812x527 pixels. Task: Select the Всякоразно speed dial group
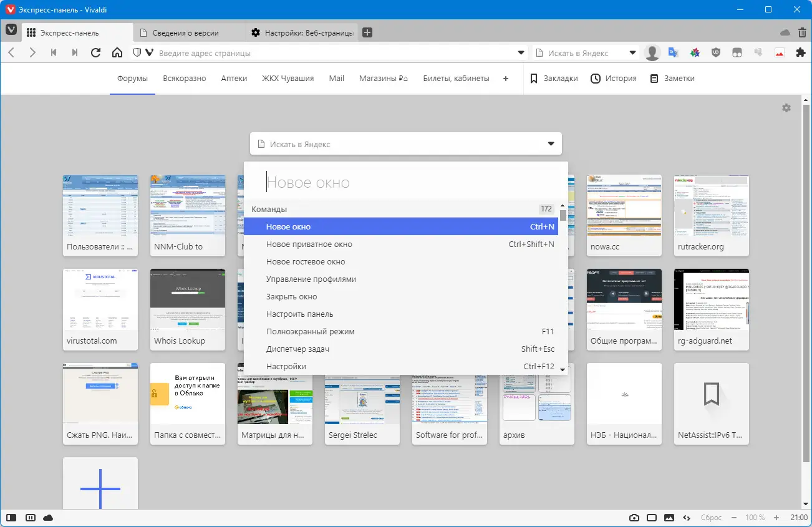184,79
